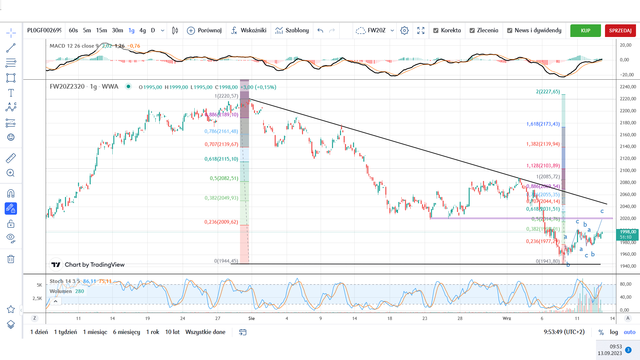Click the trash remove drawings icon
640x360 pixels.
11,259
